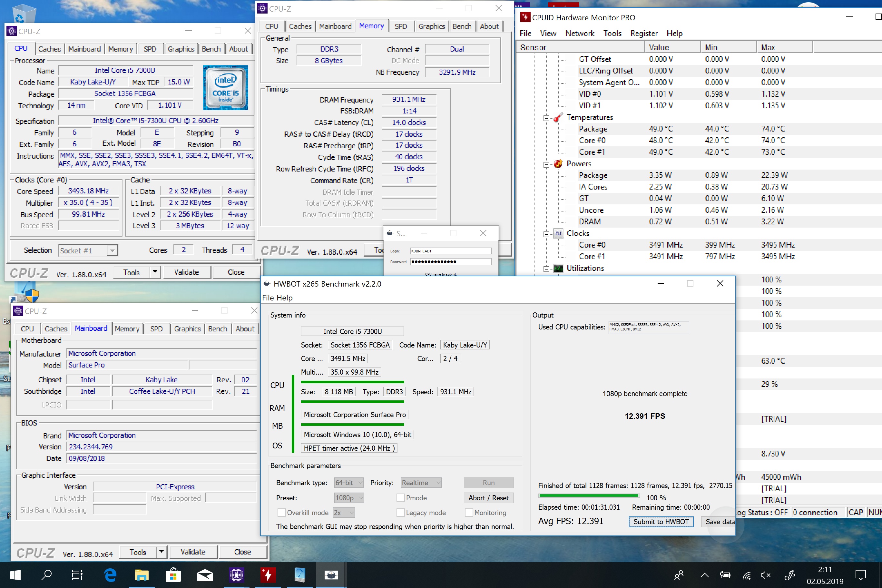Collapse the Clocks tree node

[546, 234]
